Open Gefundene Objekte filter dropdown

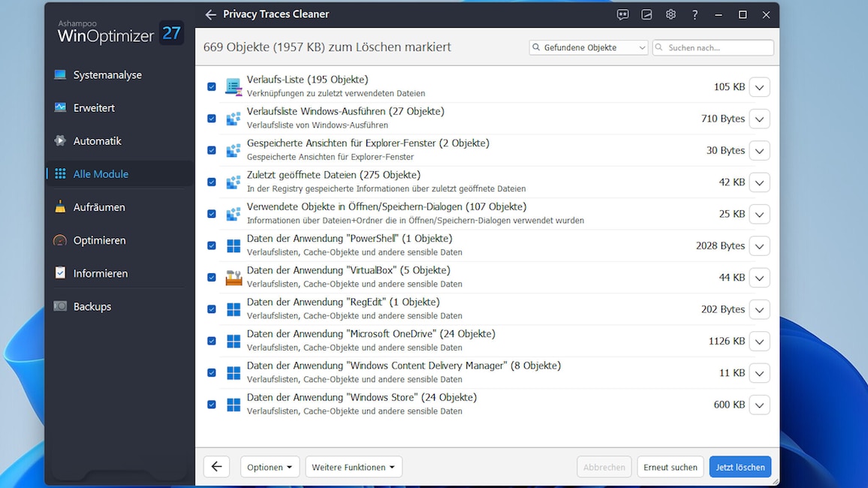tap(589, 47)
